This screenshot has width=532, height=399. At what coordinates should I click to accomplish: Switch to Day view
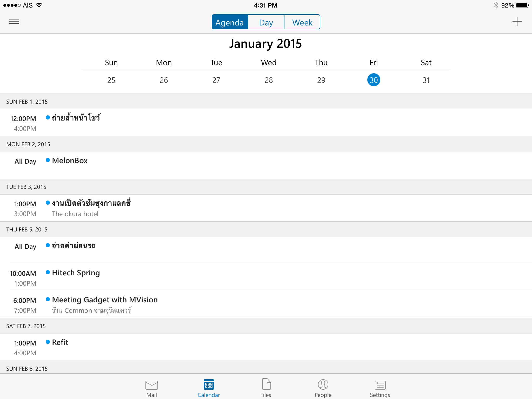coord(266,22)
